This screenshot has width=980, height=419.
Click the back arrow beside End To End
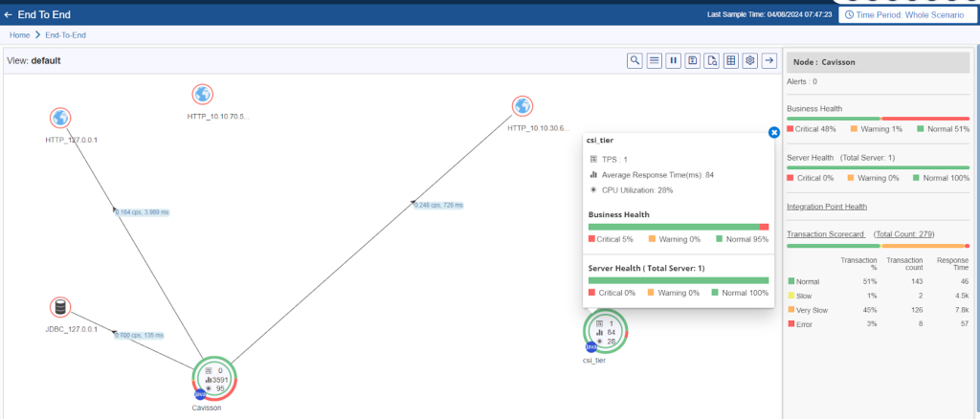click(x=9, y=15)
